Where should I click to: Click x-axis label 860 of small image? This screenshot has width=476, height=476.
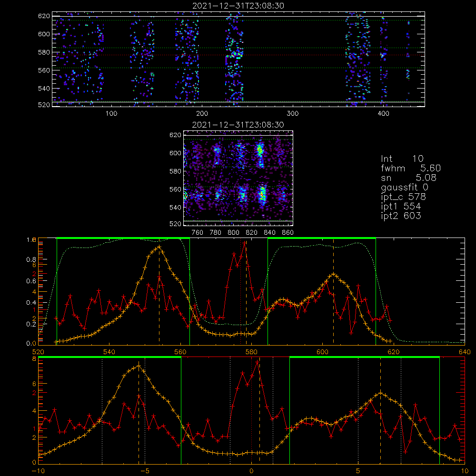[x=288, y=233]
